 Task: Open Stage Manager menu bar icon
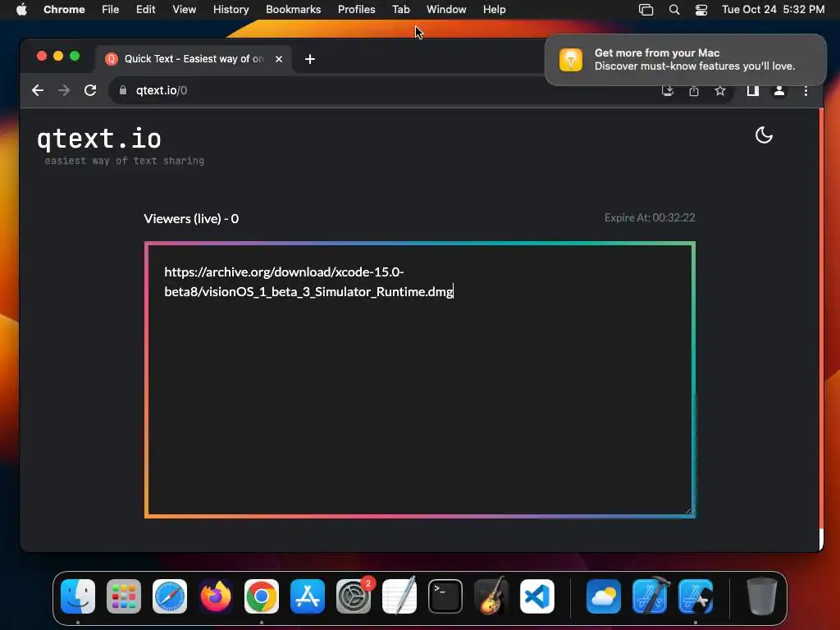(646, 10)
